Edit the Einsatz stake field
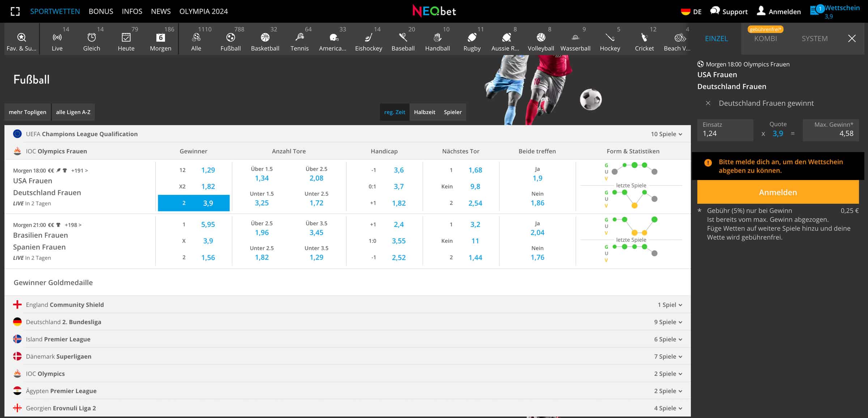Image resolution: width=868 pixels, height=418 pixels. click(725, 130)
